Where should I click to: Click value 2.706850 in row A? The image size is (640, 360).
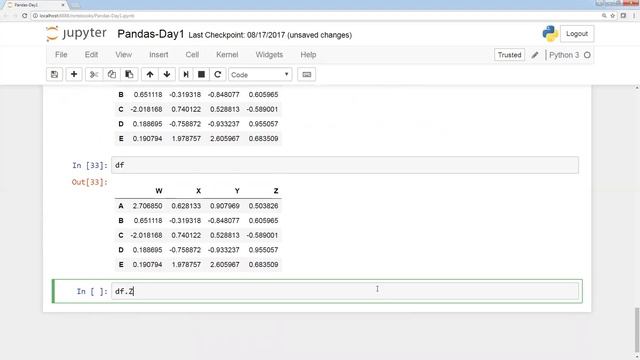coord(147,206)
